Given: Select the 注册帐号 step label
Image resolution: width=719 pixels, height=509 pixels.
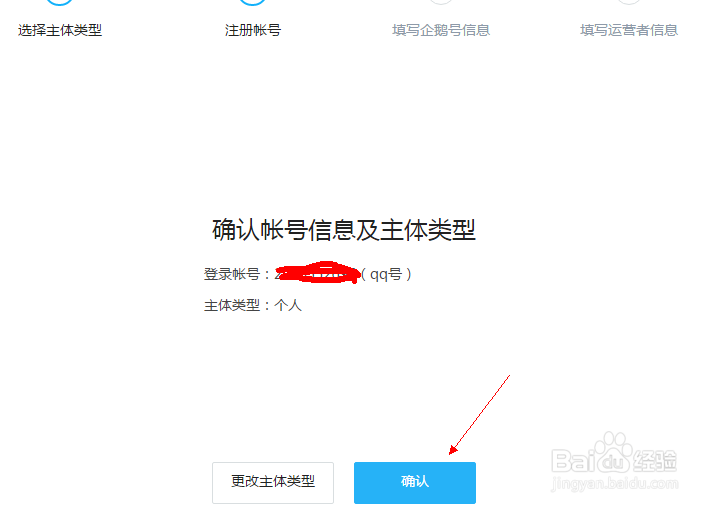Looking at the screenshot, I should [253, 30].
